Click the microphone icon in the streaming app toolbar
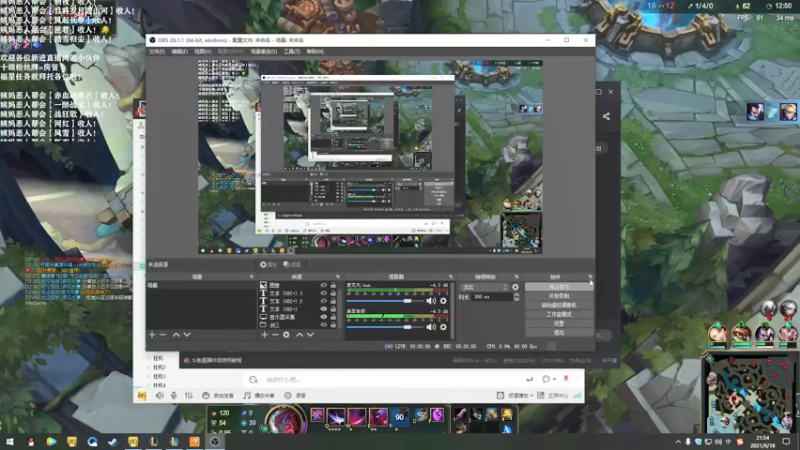The width and height of the screenshot is (800, 450). 174,395
